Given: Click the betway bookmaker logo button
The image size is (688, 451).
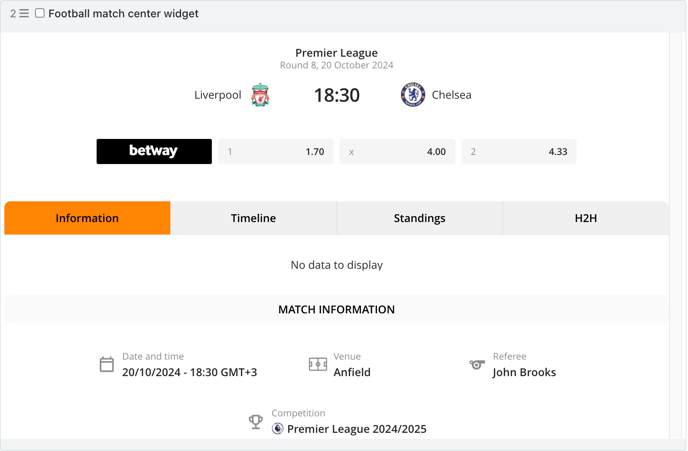Looking at the screenshot, I should [154, 151].
